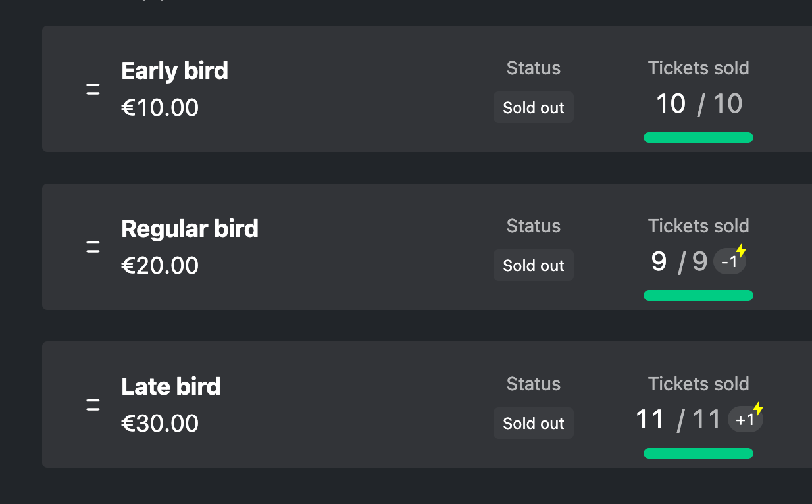
Task: Click the €10.00 price label
Action: point(160,108)
